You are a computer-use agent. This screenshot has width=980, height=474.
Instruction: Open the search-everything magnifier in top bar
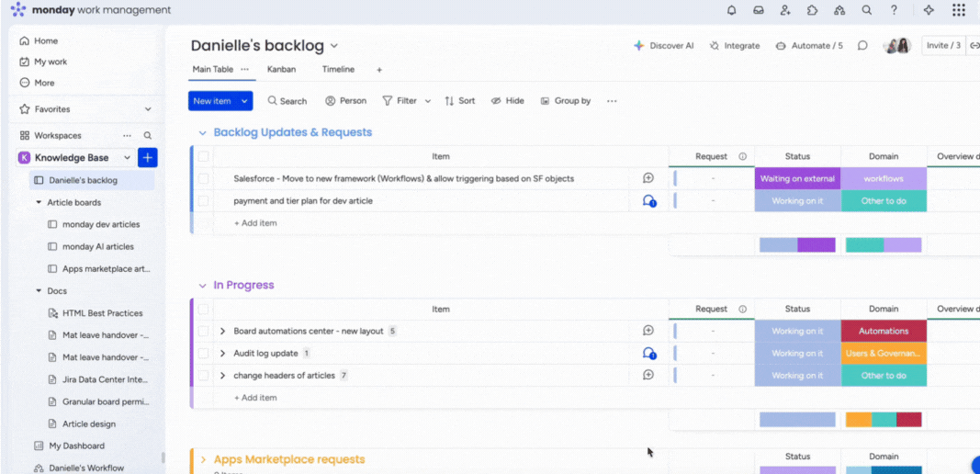coord(866,10)
